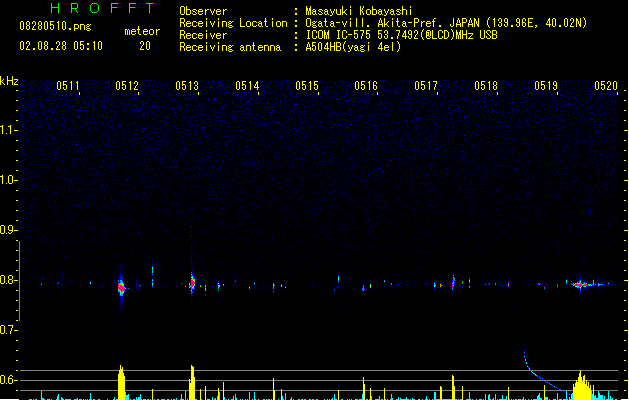Click the long horizontal echo before 0520
Screen dimensions: 629x400
581,285
